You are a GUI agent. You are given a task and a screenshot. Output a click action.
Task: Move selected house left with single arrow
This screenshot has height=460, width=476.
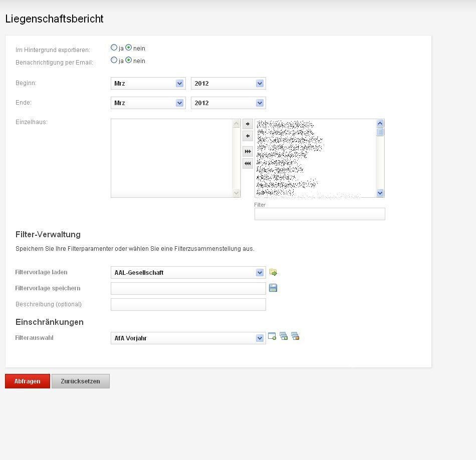coord(248,136)
